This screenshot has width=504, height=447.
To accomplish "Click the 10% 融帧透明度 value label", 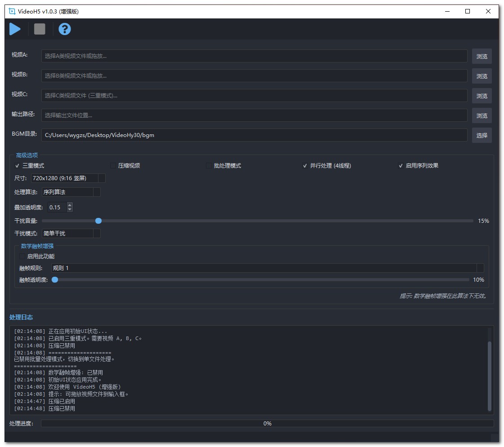I will (x=478, y=280).
